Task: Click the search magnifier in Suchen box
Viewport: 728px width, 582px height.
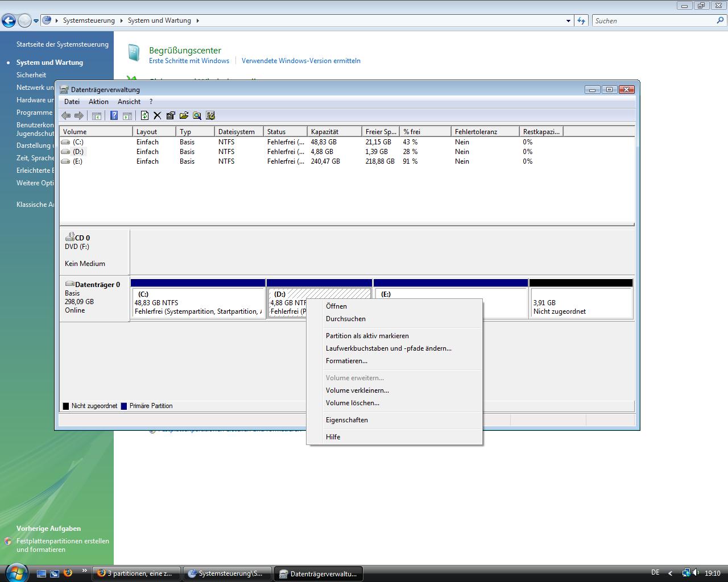Action: click(x=721, y=20)
